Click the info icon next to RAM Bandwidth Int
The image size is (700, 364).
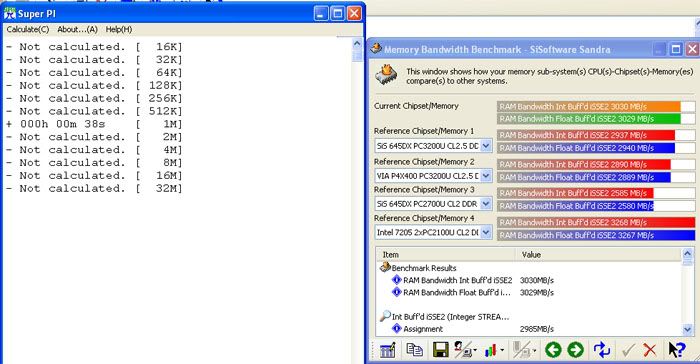click(x=396, y=280)
